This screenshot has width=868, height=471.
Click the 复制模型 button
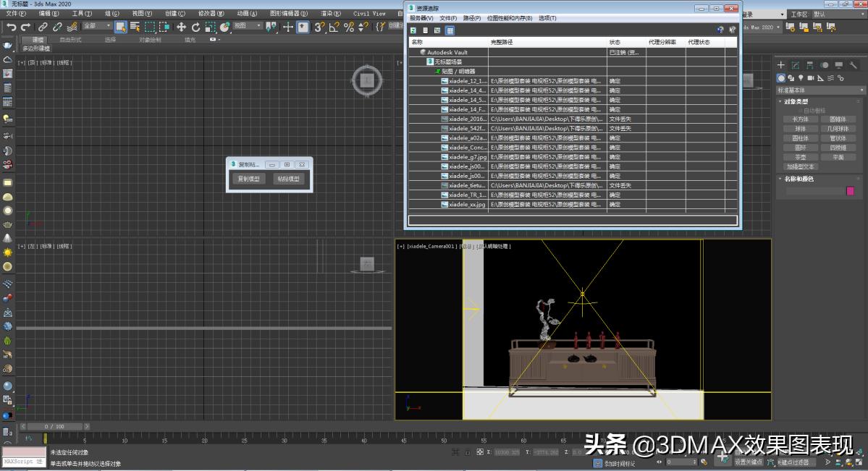pyautogui.click(x=250, y=178)
